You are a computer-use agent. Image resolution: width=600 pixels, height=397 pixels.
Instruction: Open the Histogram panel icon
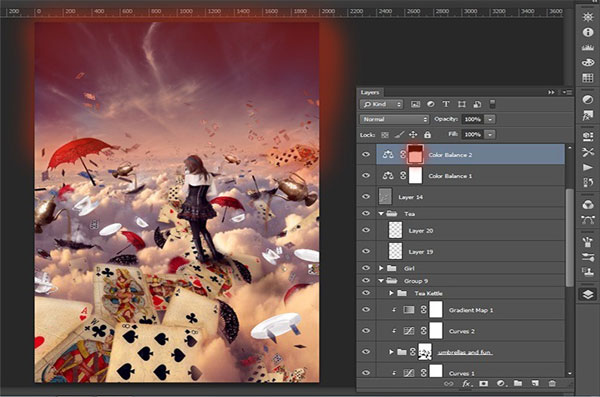coord(588,48)
